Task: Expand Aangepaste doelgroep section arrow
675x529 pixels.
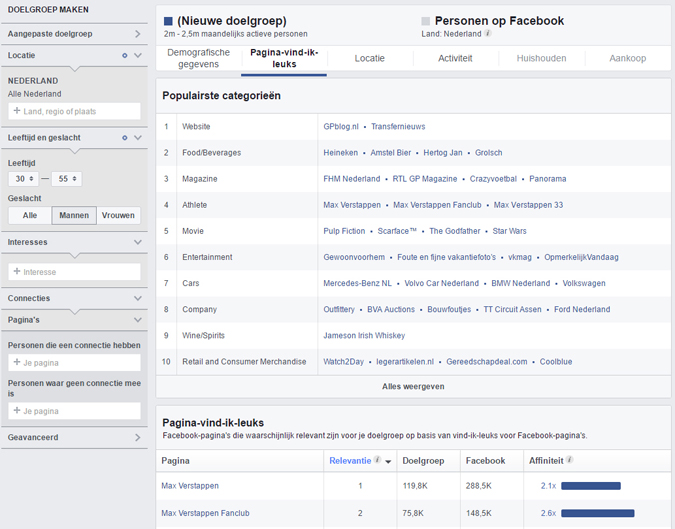Action: (138, 34)
